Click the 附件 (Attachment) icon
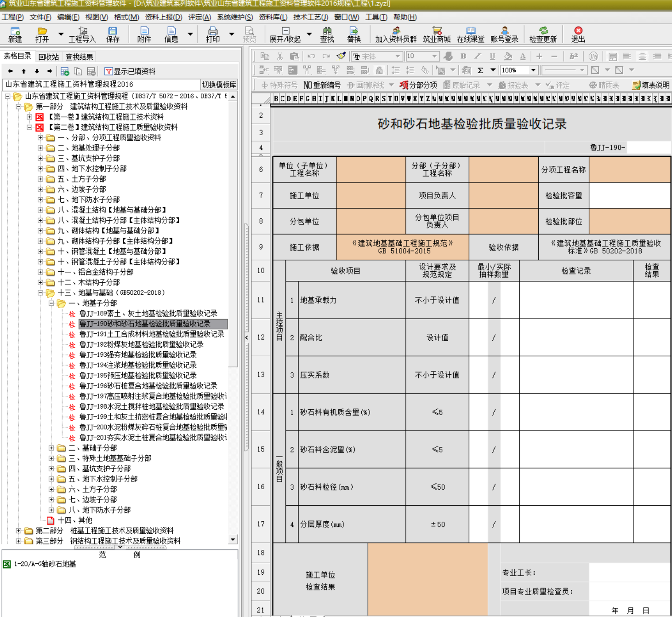Screen dimensions: 672x617 (x=144, y=34)
